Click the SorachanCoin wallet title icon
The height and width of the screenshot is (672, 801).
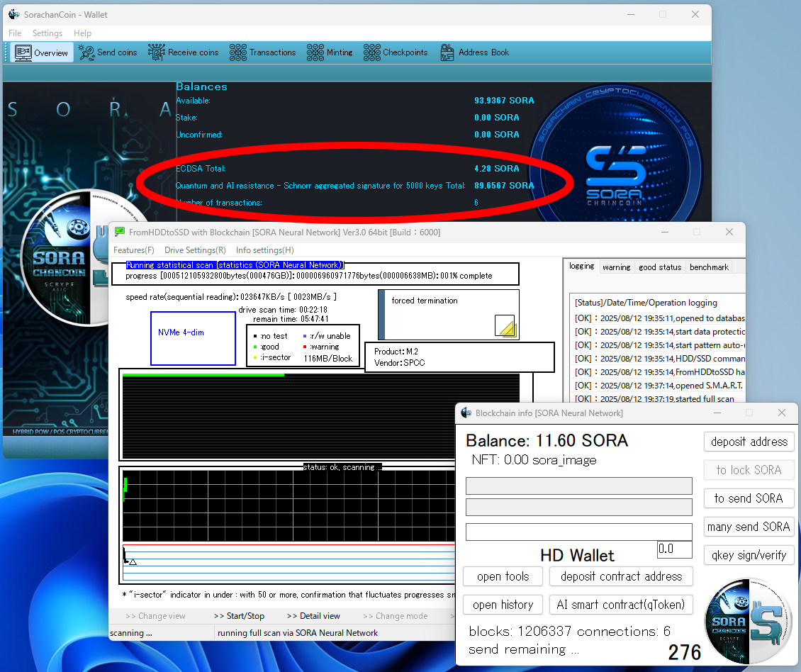13,14
